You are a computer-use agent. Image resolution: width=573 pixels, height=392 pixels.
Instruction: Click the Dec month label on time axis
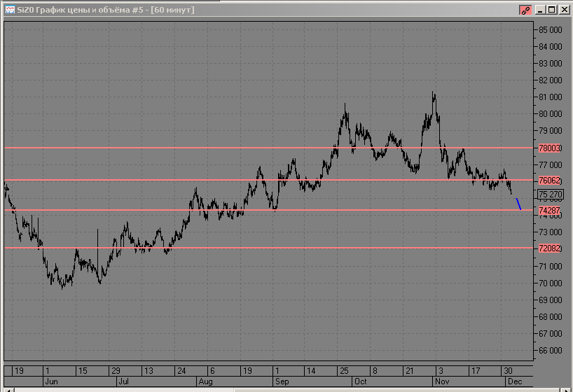(x=515, y=381)
